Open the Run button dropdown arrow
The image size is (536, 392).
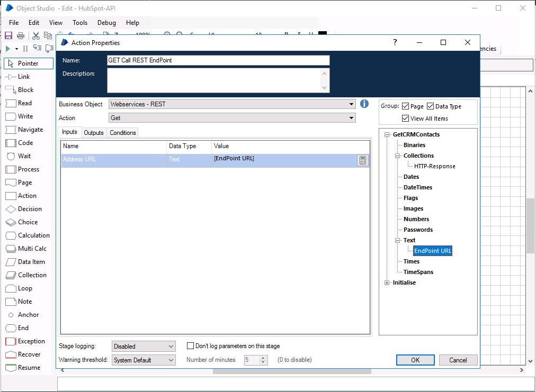[16, 49]
